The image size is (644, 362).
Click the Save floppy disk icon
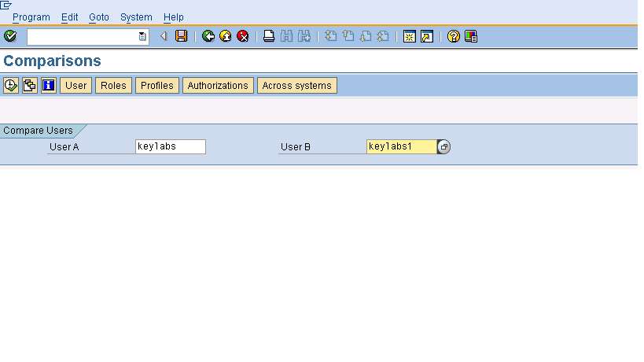181,36
